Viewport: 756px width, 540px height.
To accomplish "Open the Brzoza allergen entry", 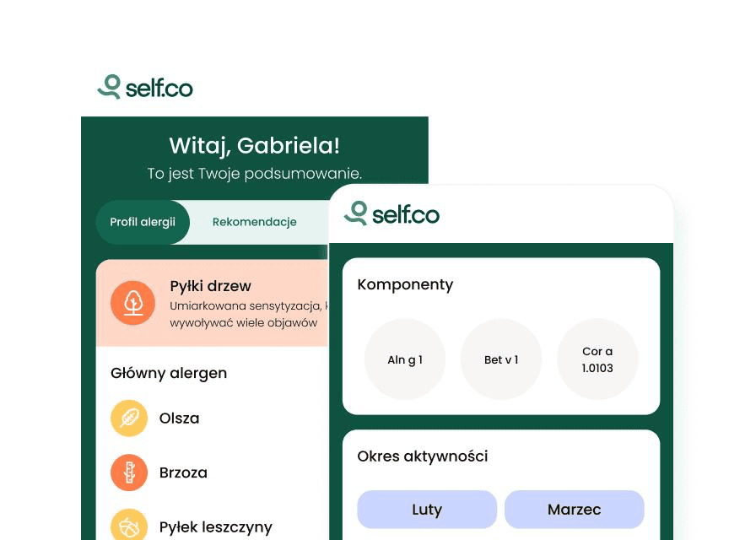I will click(x=183, y=472).
